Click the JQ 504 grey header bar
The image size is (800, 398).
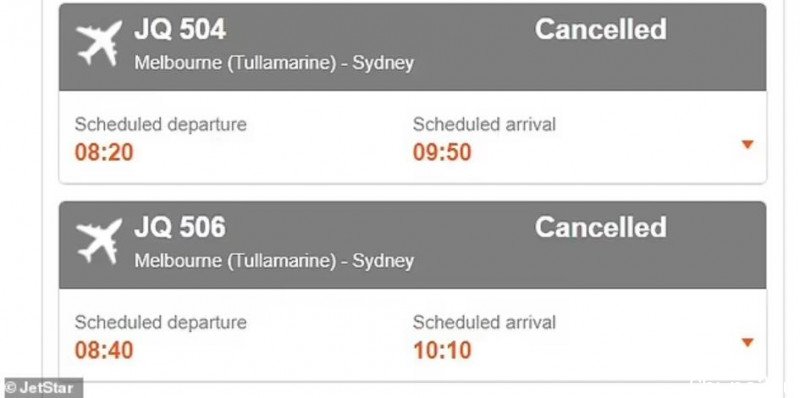coord(412,47)
